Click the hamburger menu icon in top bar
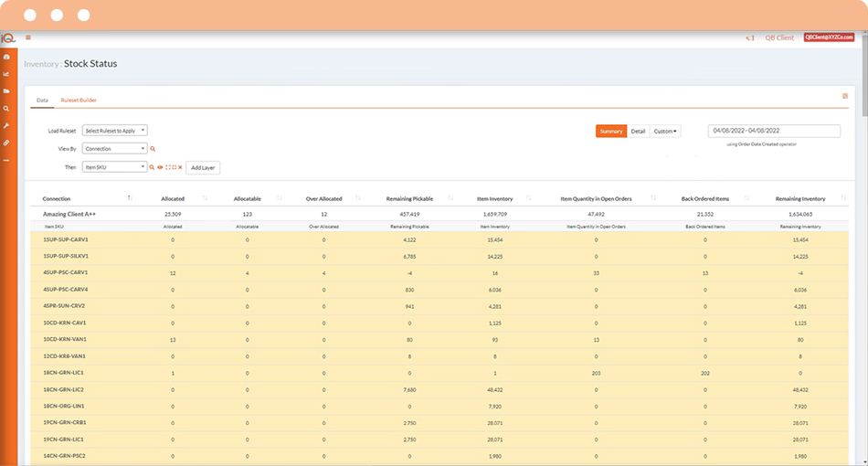 (28, 37)
